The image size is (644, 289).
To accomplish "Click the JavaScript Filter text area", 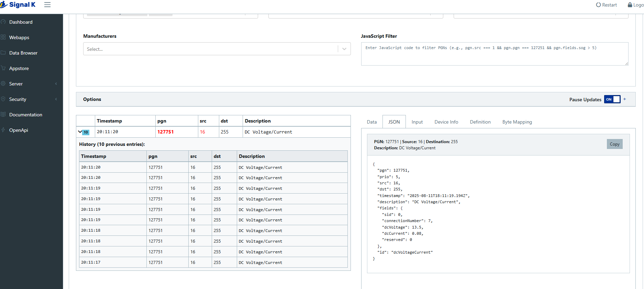I will 495,54.
